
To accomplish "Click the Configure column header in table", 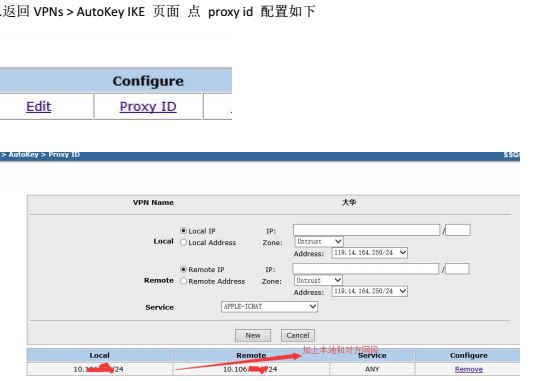I will (x=469, y=355).
